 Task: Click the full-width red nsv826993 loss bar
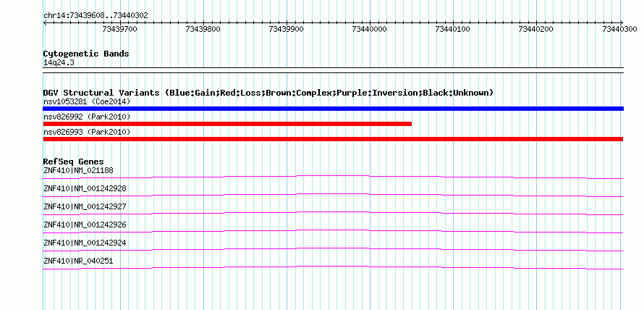(x=333, y=139)
